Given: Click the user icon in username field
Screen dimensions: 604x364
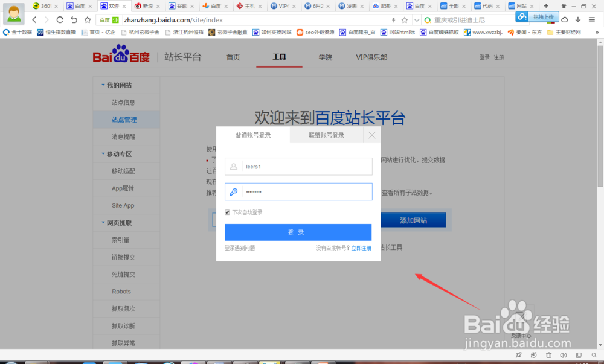Looking at the screenshot, I should pyautogui.click(x=233, y=167).
